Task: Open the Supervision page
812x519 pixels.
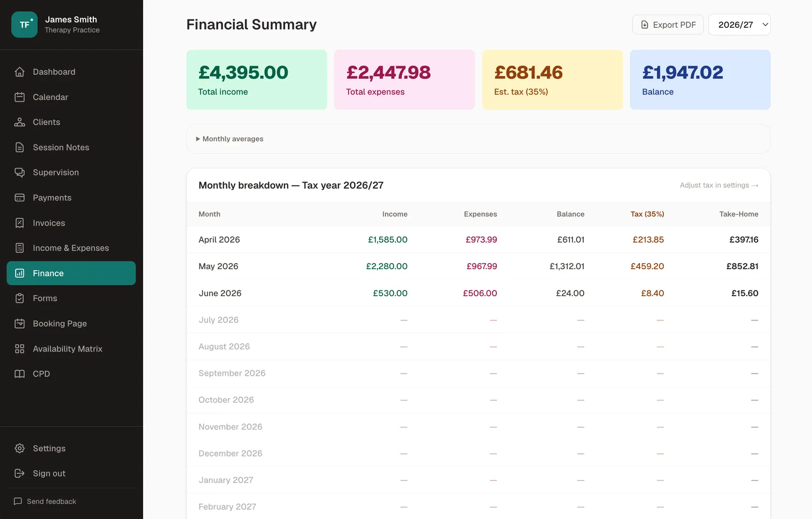Action: [x=71, y=172]
